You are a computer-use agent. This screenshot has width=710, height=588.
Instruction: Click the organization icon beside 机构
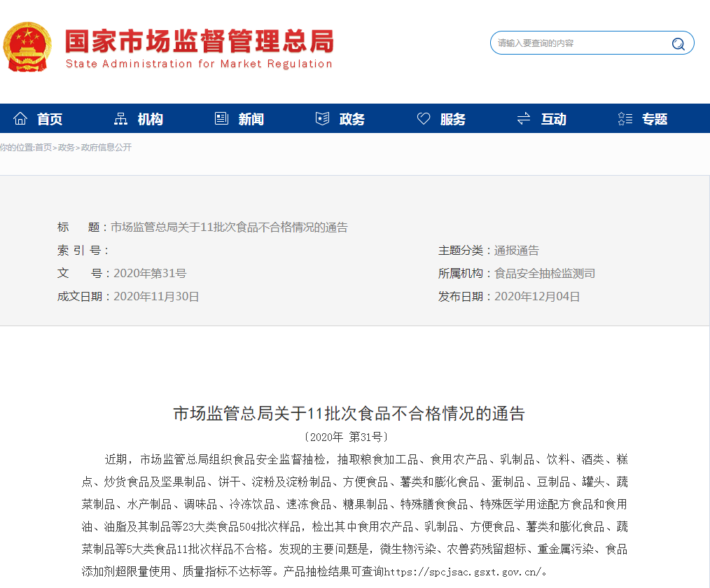click(120, 118)
